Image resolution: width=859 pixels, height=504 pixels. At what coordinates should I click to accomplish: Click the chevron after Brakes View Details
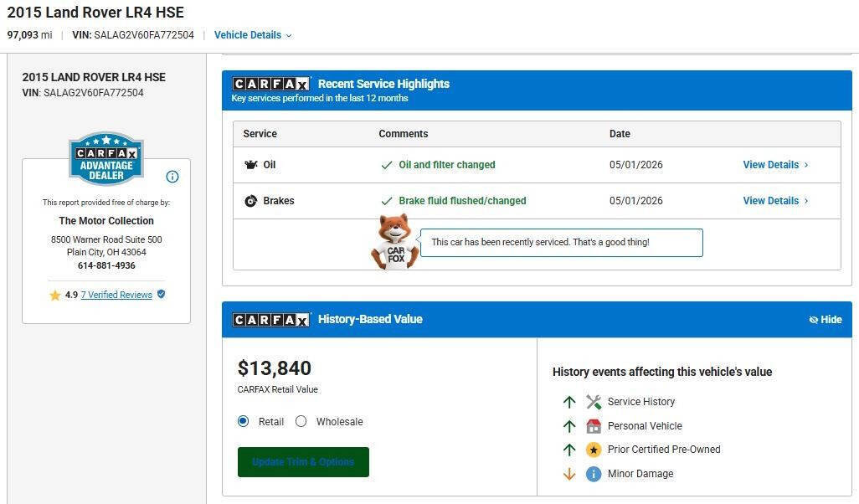click(x=806, y=201)
